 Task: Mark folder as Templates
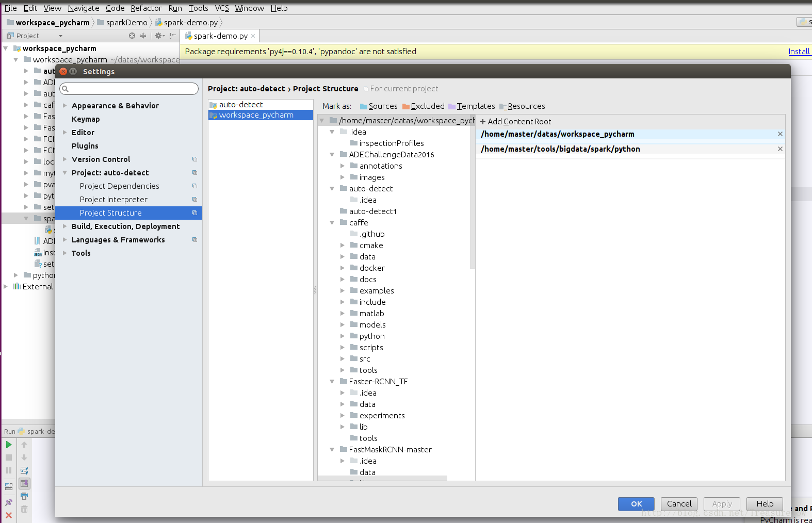472,106
